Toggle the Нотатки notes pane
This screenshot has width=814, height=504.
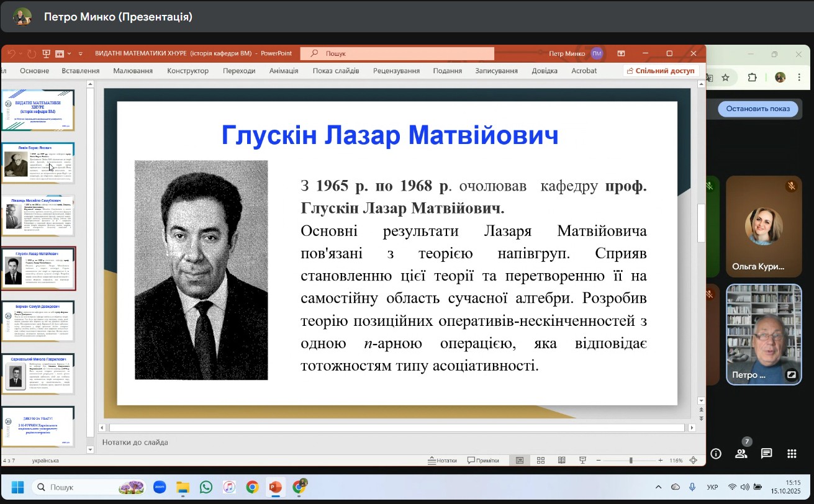pyautogui.click(x=442, y=461)
